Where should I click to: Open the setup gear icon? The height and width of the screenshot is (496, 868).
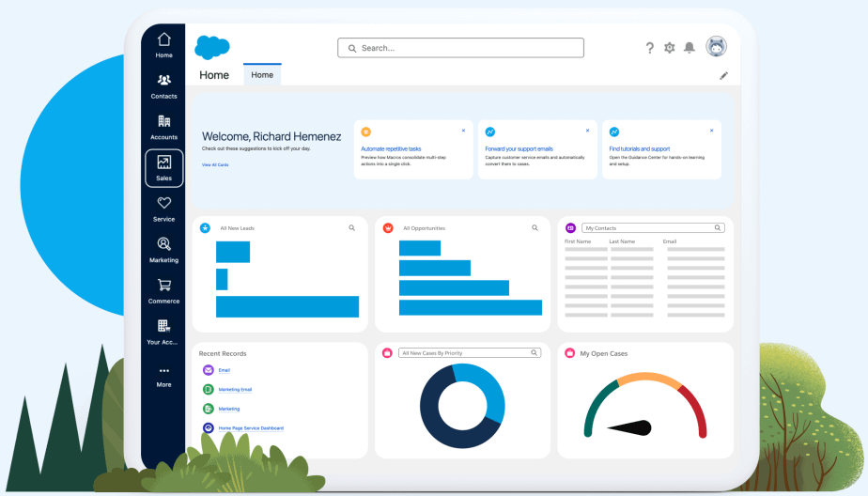[x=669, y=48]
